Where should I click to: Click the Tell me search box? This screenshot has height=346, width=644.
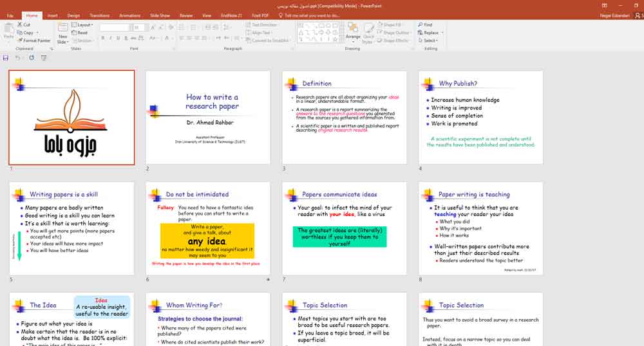coord(309,15)
